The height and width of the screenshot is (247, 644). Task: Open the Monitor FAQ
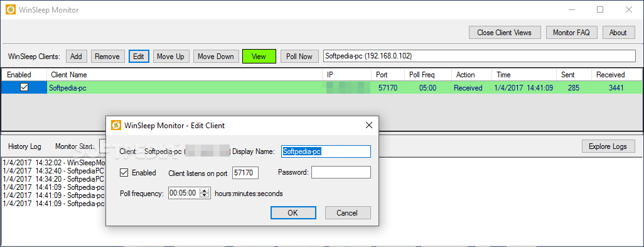(x=571, y=33)
